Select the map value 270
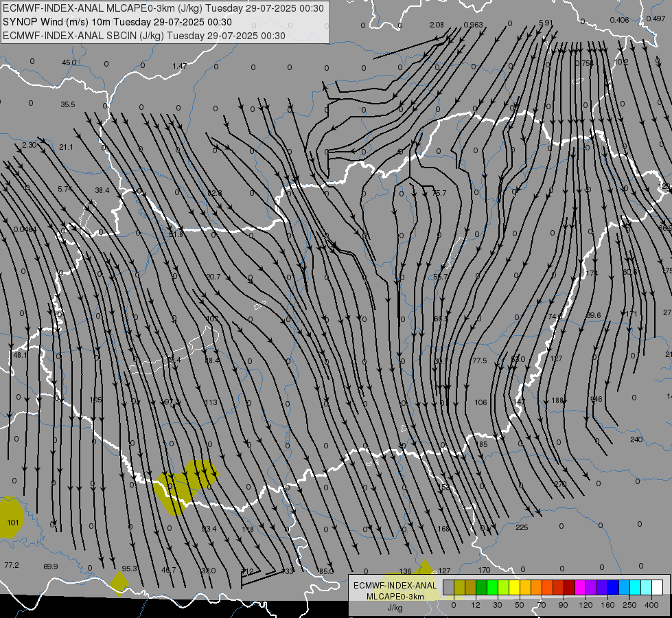672x618 pixels. click(x=560, y=484)
